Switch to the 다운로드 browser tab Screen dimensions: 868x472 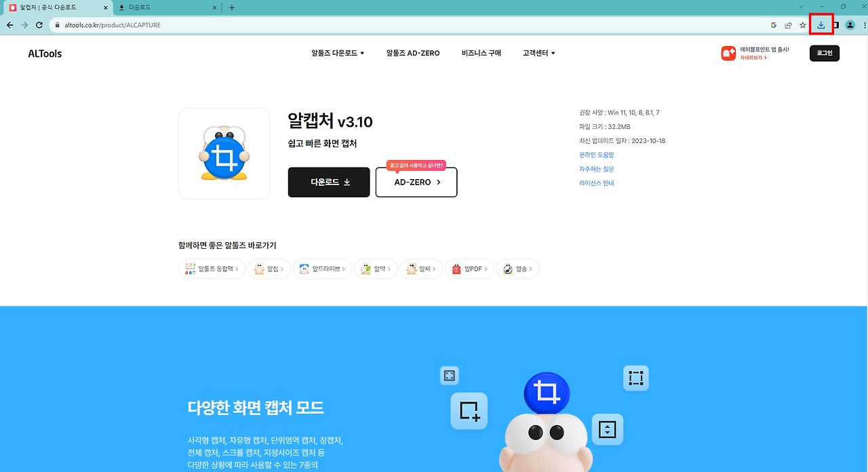(x=167, y=7)
